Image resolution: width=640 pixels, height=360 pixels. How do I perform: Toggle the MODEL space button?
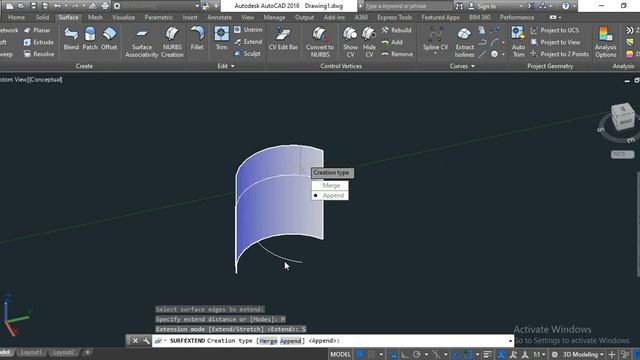[340, 355]
